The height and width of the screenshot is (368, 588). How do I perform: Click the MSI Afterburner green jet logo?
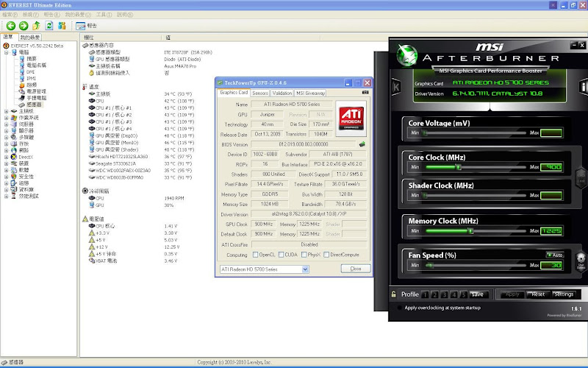click(x=407, y=55)
